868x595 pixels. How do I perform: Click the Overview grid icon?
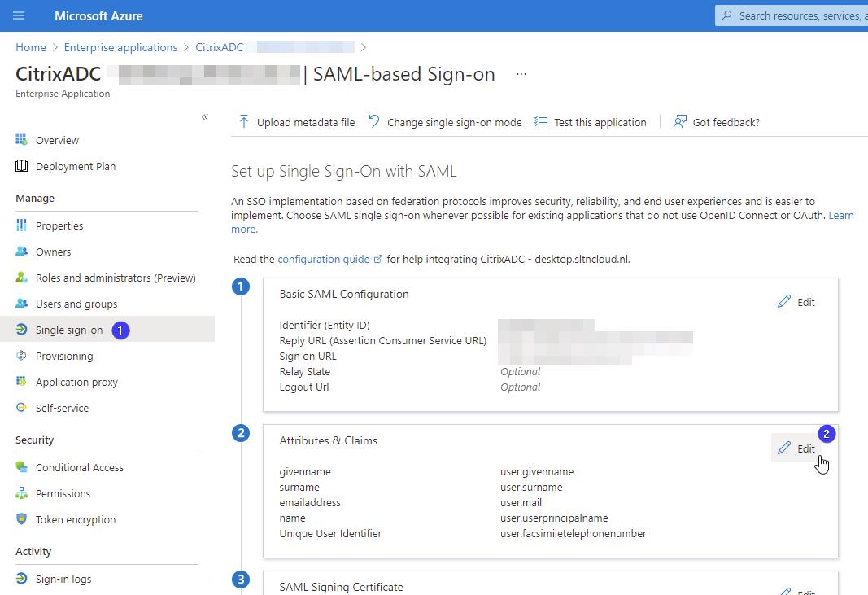[x=21, y=140]
